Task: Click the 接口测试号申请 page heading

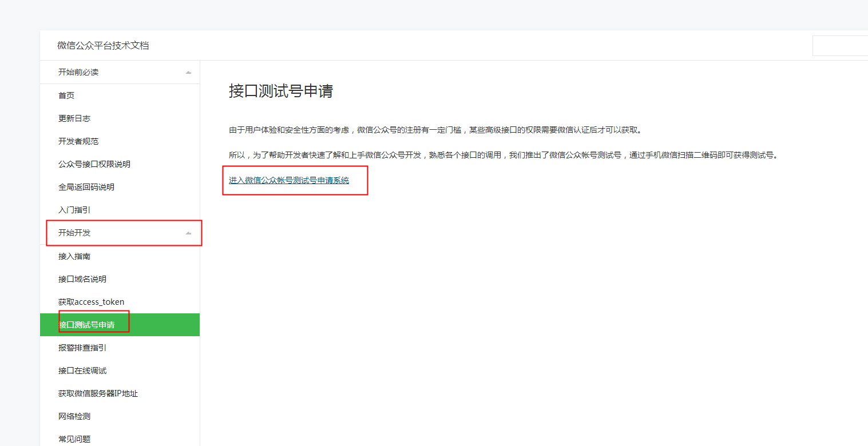Action: click(281, 91)
